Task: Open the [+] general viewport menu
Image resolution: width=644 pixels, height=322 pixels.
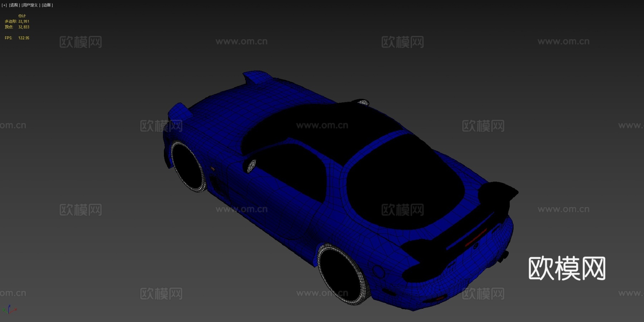Action: click(4, 5)
